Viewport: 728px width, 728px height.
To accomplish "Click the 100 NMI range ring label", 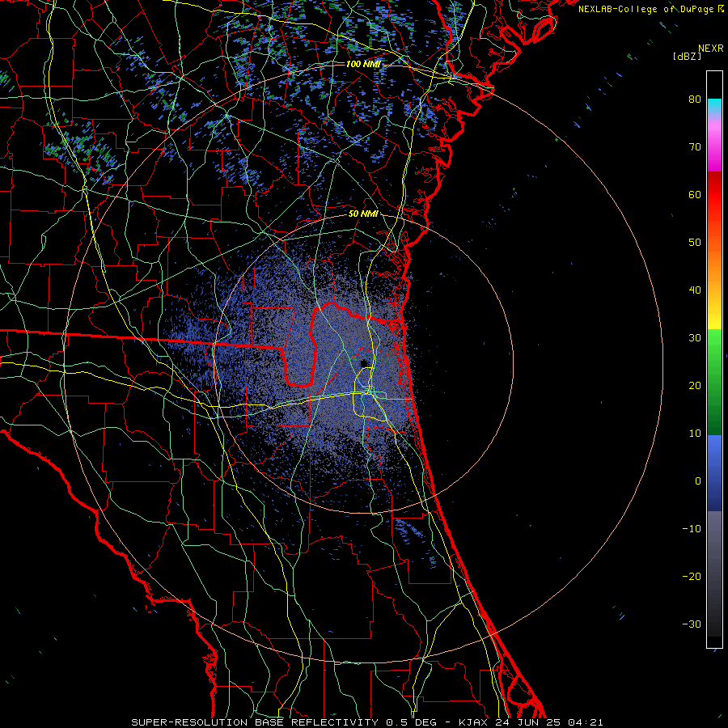I will point(363,64).
